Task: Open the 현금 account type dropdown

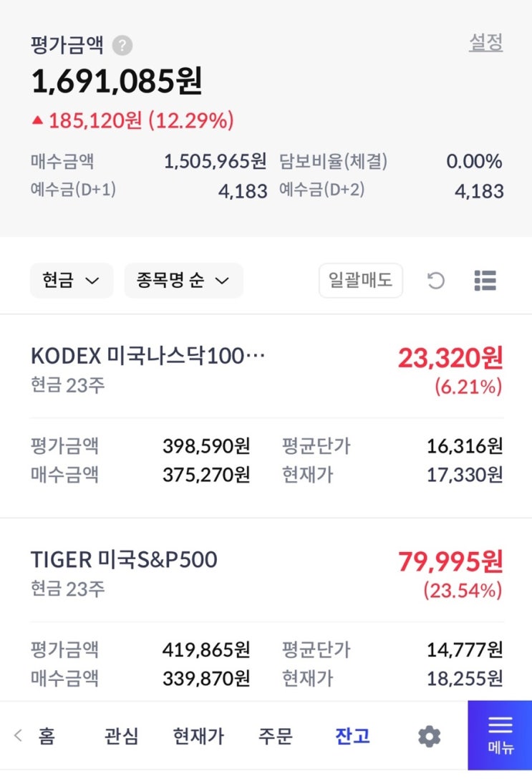Action: (x=71, y=281)
